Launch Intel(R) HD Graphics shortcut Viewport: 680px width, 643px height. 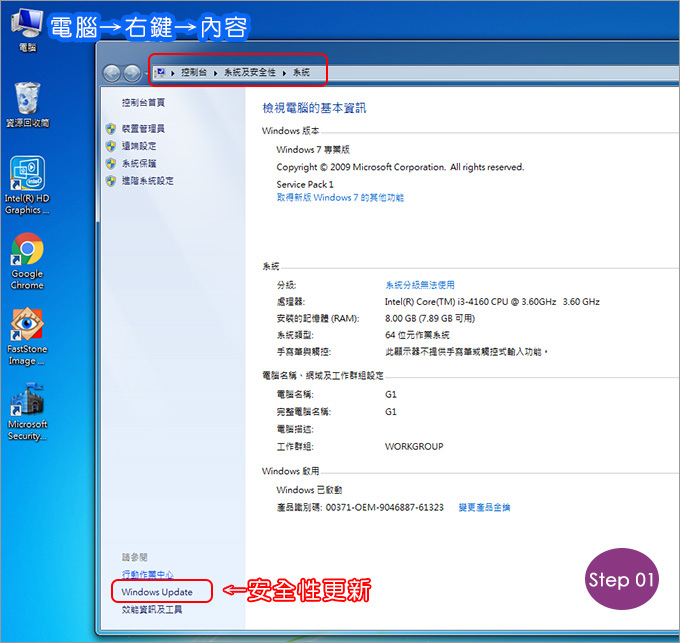tap(27, 185)
